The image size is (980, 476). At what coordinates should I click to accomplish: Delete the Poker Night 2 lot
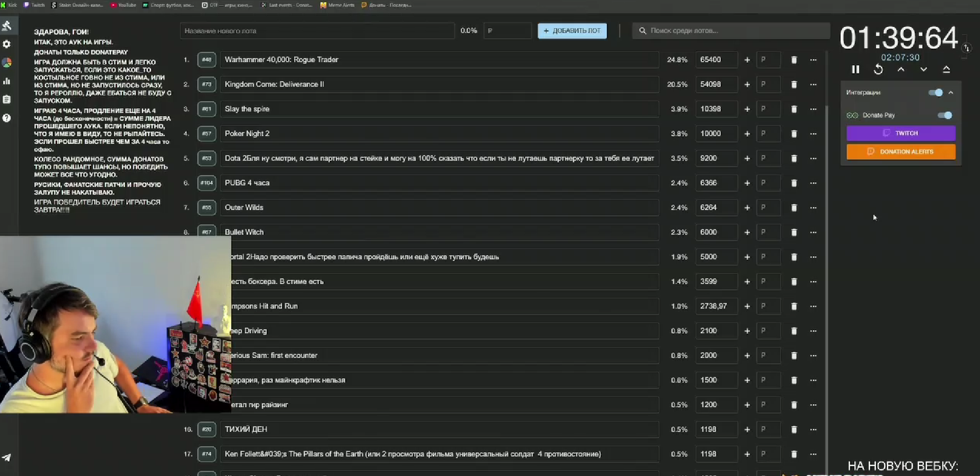[794, 134]
